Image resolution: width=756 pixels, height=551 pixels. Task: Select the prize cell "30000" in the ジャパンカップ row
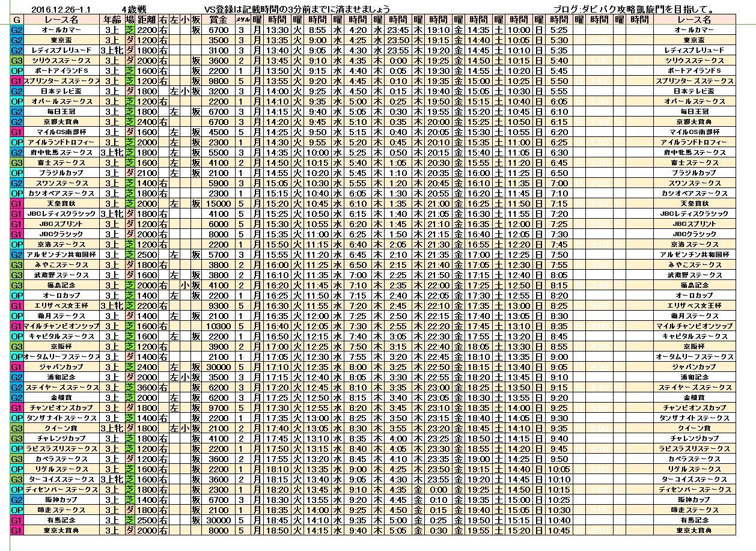click(x=218, y=367)
